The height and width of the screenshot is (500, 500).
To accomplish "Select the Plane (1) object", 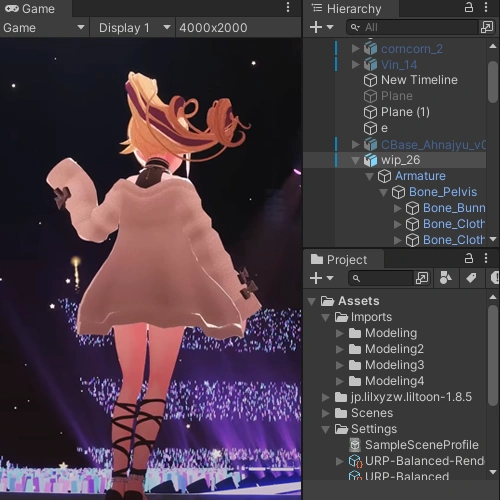I will pyautogui.click(x=405, y=112).
